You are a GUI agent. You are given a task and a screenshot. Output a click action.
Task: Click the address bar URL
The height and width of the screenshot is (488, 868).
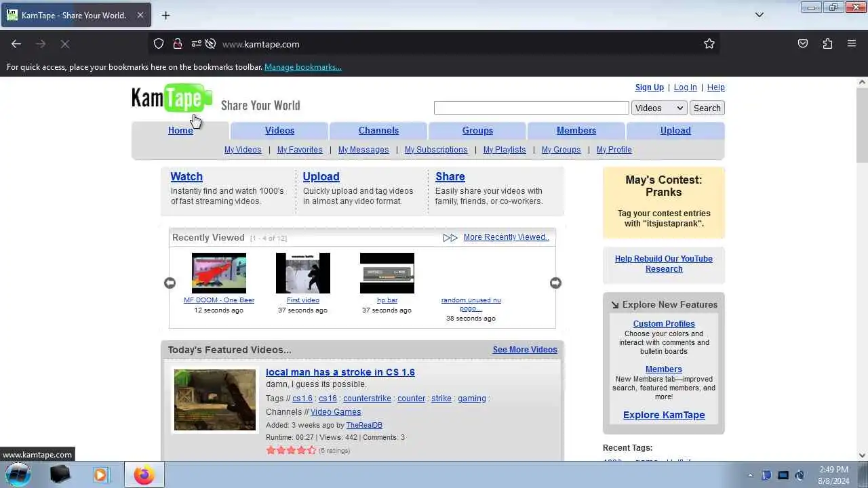[261, 44]
